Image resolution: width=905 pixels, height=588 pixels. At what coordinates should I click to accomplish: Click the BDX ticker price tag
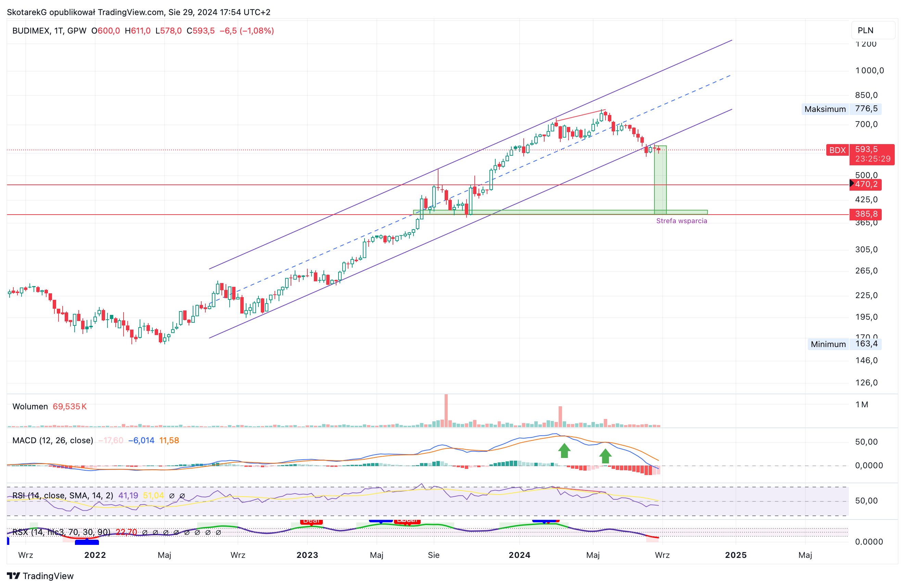[x=838, y=150]
